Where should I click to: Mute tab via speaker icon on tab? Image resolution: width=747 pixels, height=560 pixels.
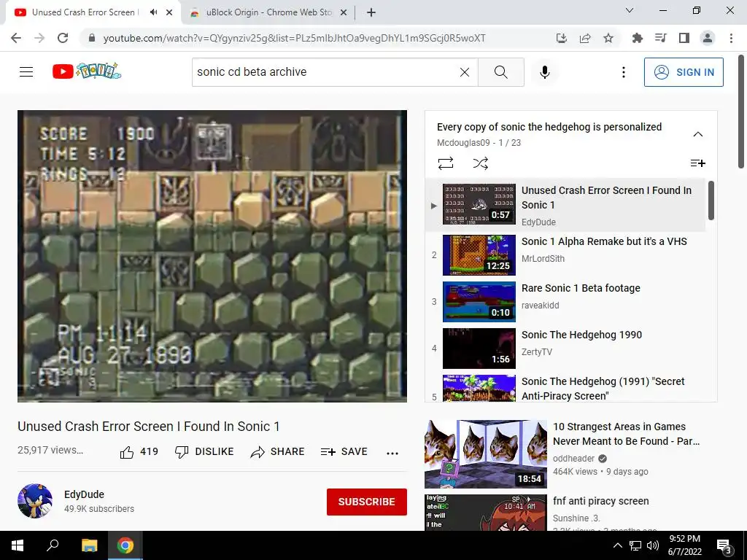(x=153, y=12)
